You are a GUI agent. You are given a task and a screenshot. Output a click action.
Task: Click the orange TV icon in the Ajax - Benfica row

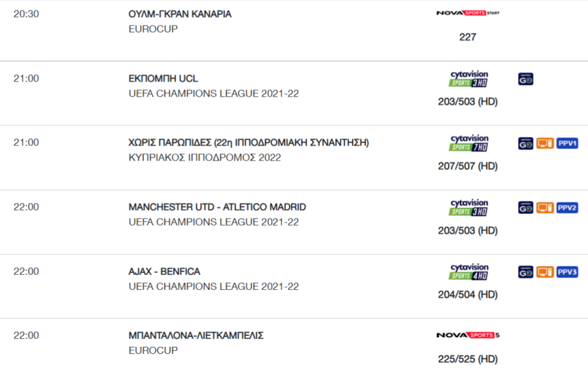[x=545, y=272]
